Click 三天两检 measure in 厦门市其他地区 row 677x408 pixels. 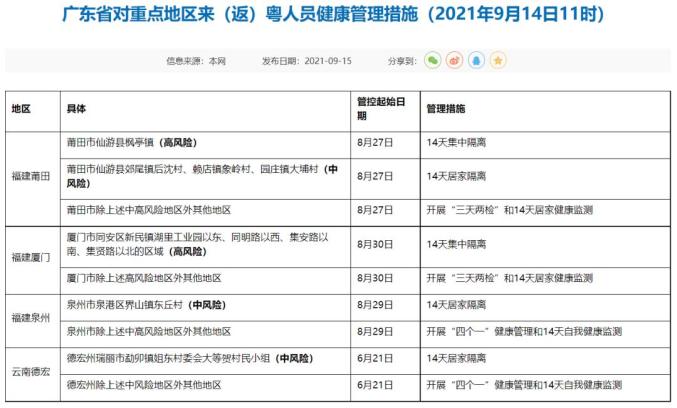coord(509,278)
